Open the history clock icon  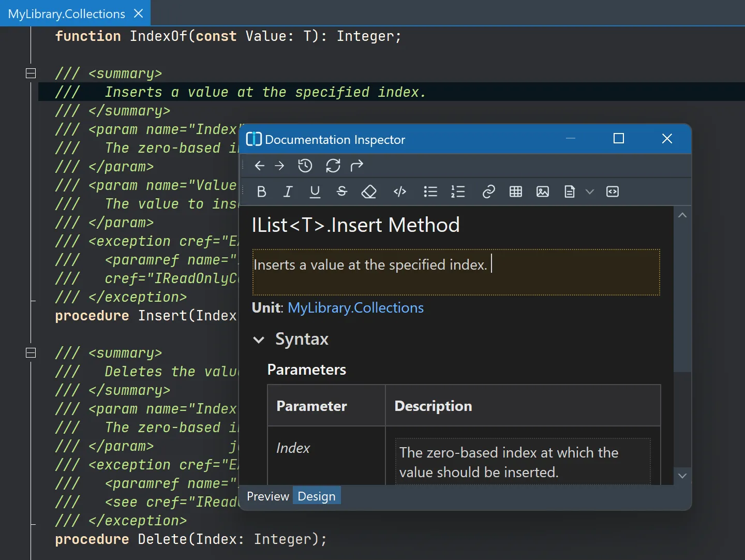(305, 166)
